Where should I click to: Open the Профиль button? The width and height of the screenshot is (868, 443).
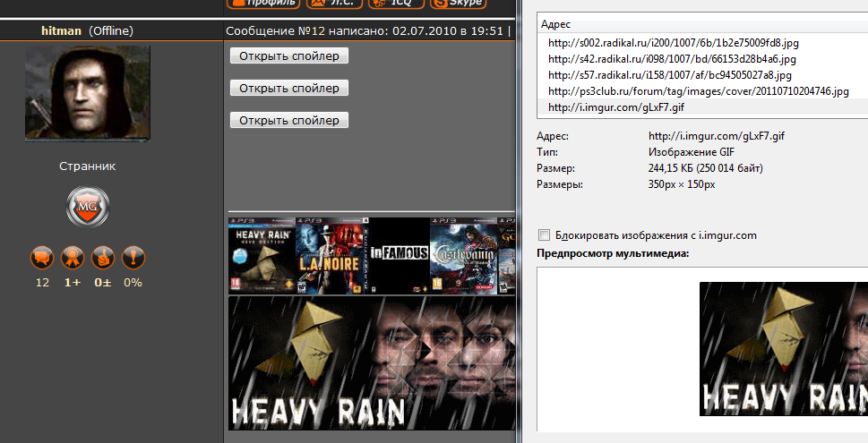[x=263, y=3]
